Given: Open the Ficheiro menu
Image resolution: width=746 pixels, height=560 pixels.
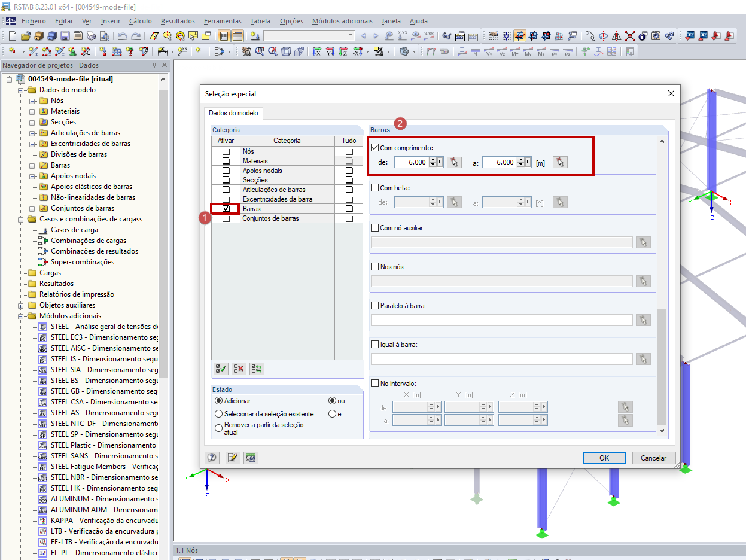Looking at the screenshot, I should 34,21.
